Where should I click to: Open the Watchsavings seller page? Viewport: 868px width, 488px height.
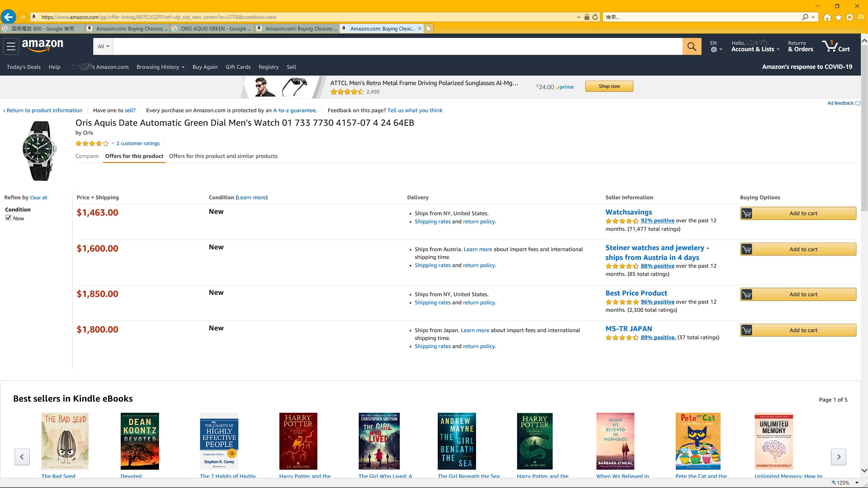[629, 212]
